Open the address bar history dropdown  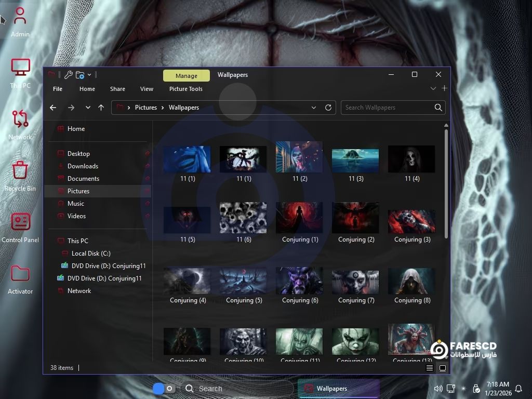tap(314, 108)
